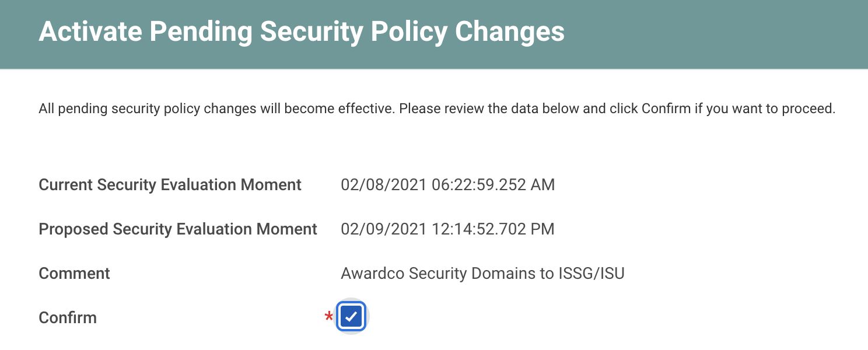The width and height of the screenshot is (868, 350).
Task: Click the Activate Pending Security Policy Changes title
Action: (x=301, y=32)
